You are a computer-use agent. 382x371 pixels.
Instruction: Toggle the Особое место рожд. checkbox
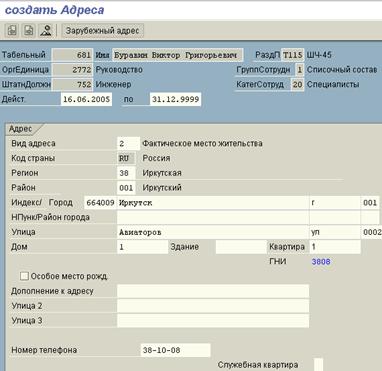tap(24, 276)
